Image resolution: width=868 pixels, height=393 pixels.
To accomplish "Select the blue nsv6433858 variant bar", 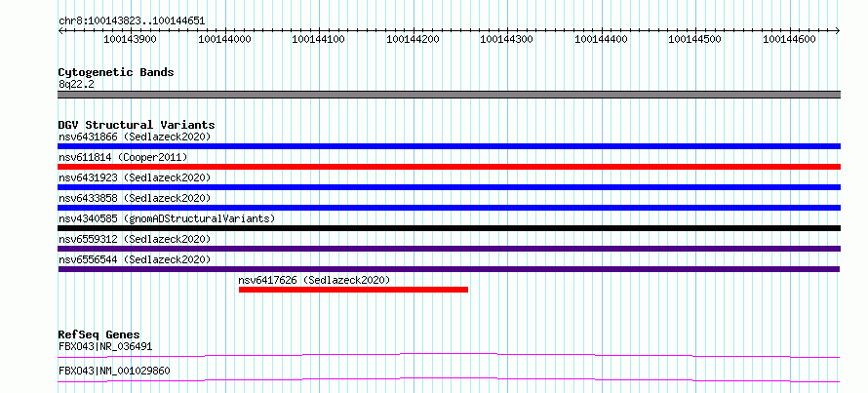I will 449,208.
